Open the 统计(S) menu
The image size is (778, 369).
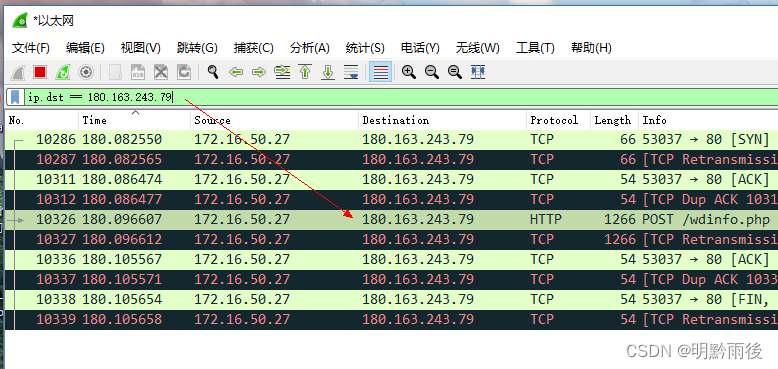click(x=365, y=48)
